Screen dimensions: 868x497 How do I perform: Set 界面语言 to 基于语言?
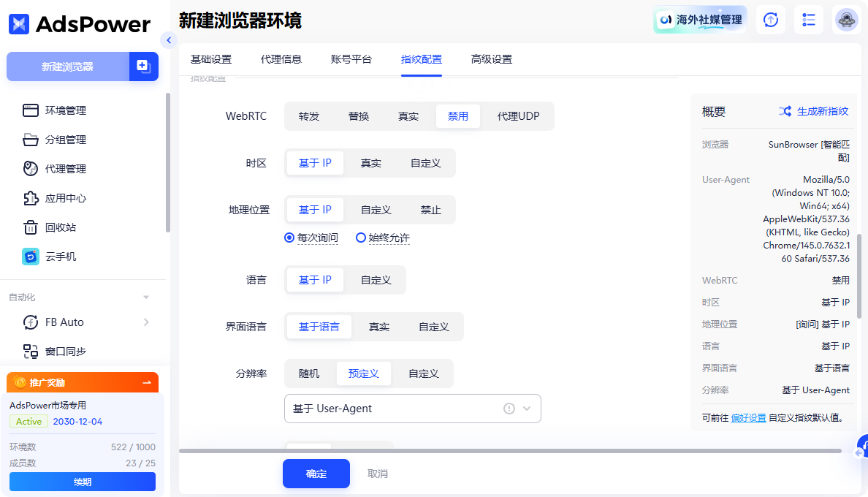tap(319, 327)
